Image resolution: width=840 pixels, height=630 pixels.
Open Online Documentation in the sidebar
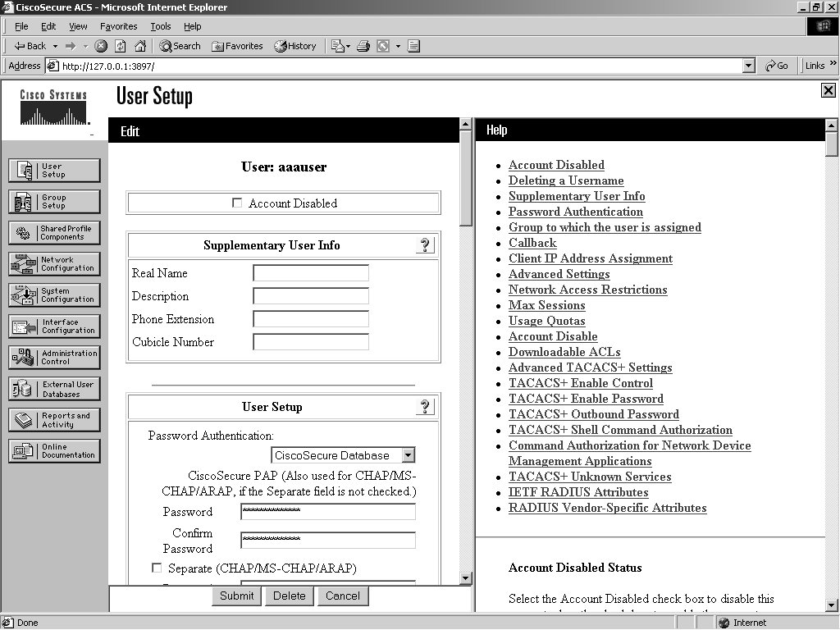coord(54,451)
